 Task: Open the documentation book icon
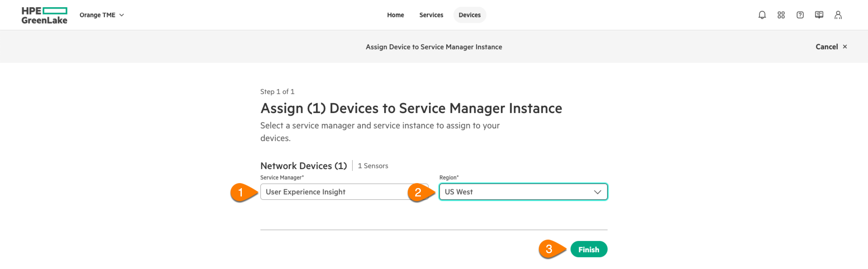(x=819, y=15)
